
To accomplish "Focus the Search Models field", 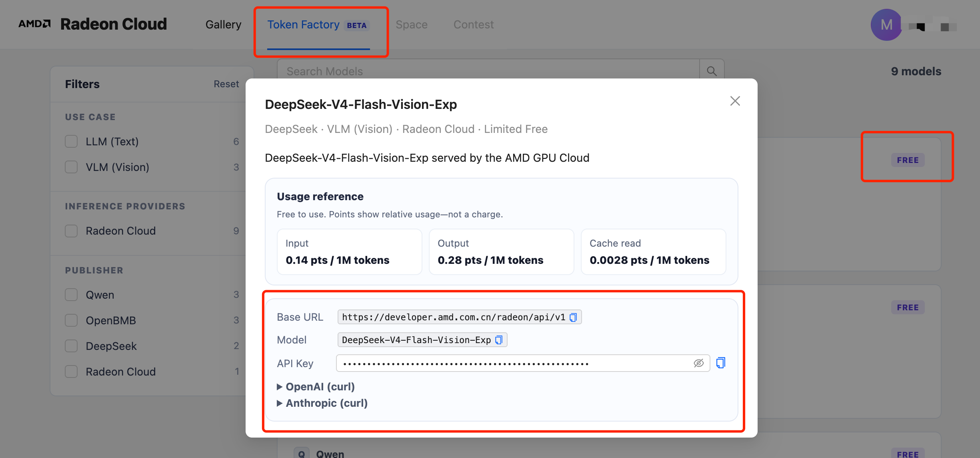I will pyautogui.click(x=488, y=71).
